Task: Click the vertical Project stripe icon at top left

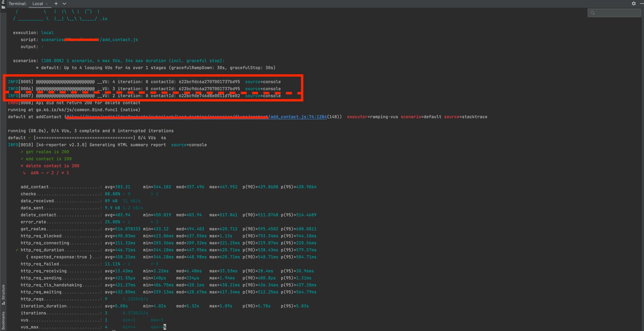Action: click(3, 2)
